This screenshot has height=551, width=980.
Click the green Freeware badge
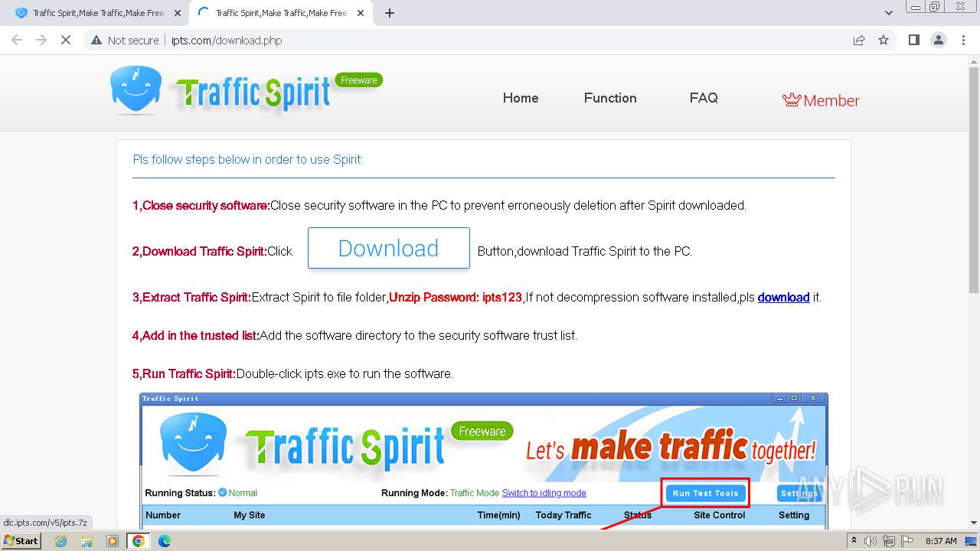pos(359,80)
